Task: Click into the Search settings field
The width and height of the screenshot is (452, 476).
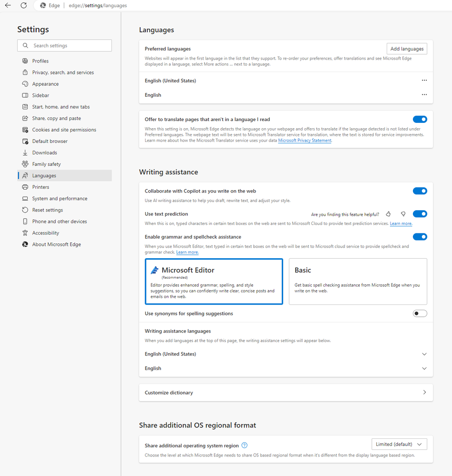Action: (x=64, y=46)
